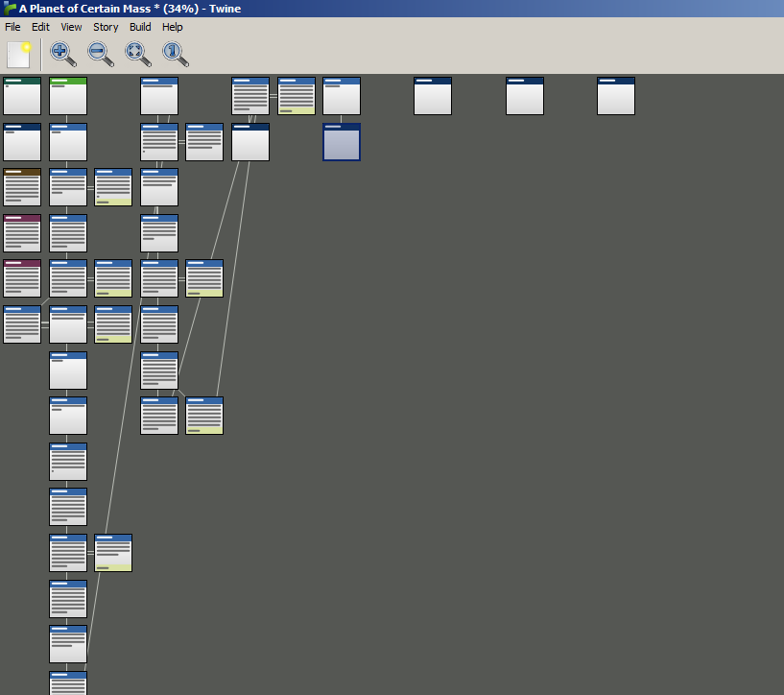Image resolution: width=784 pixels, height=695 pixels.
Task: Create a new passage with the toolbar icon
Action: tap(19, 54)
